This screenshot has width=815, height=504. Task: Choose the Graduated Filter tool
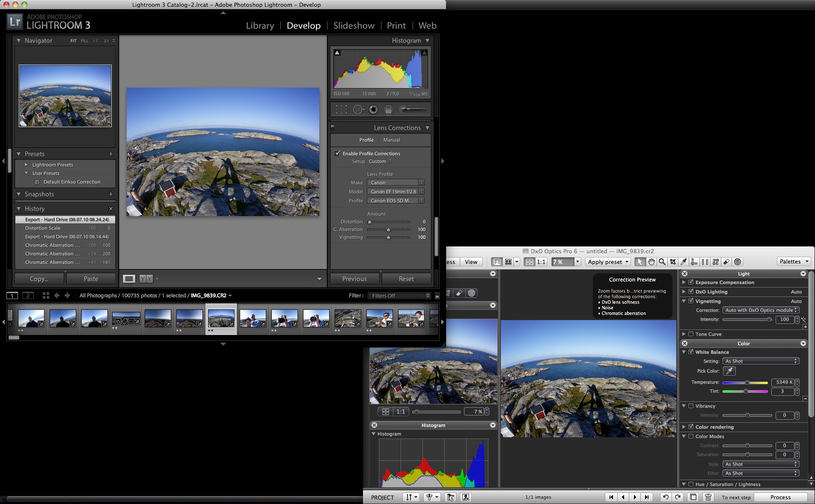388,110
